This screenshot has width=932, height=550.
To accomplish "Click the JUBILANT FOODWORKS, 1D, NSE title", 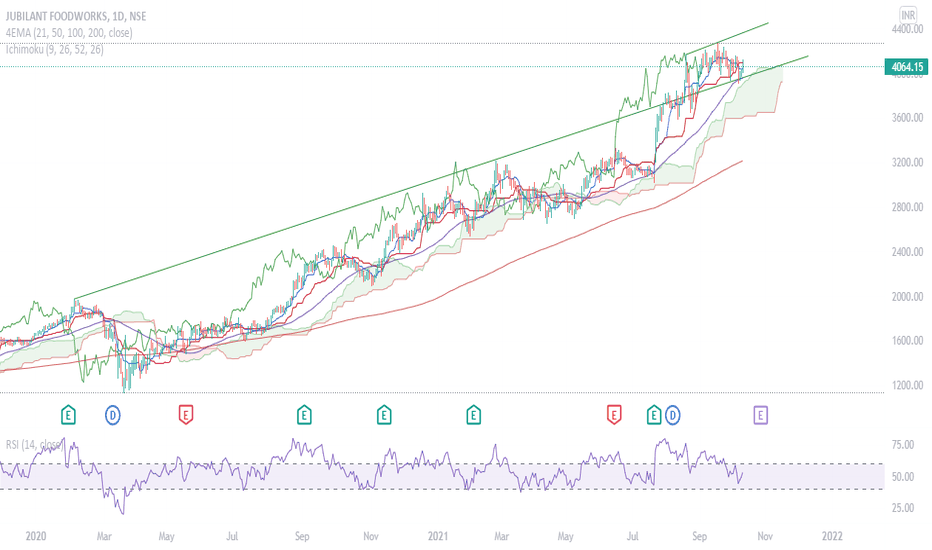I will [x=76, y=16].
